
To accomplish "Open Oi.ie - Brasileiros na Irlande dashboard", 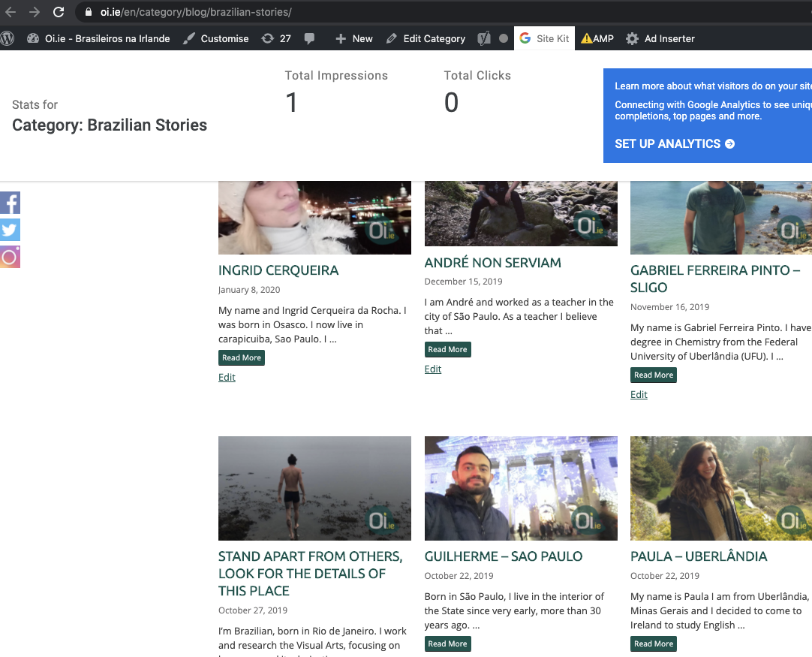I will pyautogui.click(x=98, y=38).
